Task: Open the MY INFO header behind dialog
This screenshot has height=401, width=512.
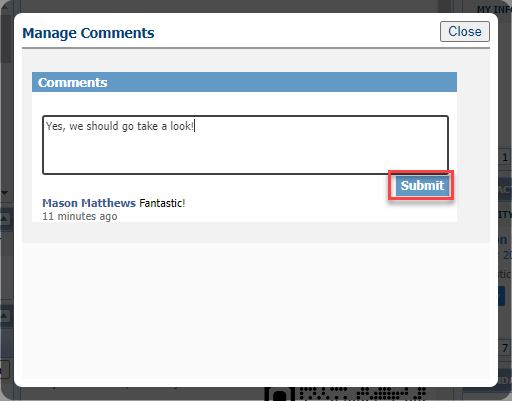Action: click(494, 9)
